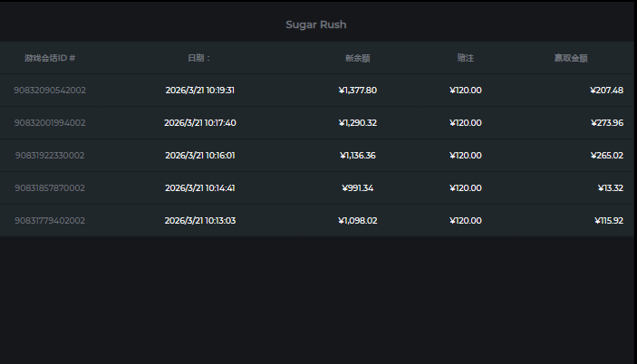Viewport: 637px width, 364px height.
Task: Select the 10:16:01 date cell
Action: (x=200, y=156)
